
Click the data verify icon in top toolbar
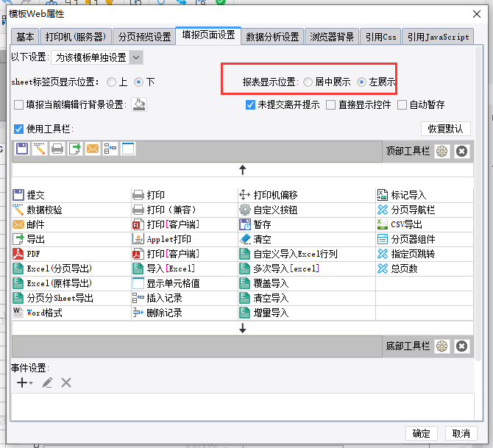coord(40,149)
